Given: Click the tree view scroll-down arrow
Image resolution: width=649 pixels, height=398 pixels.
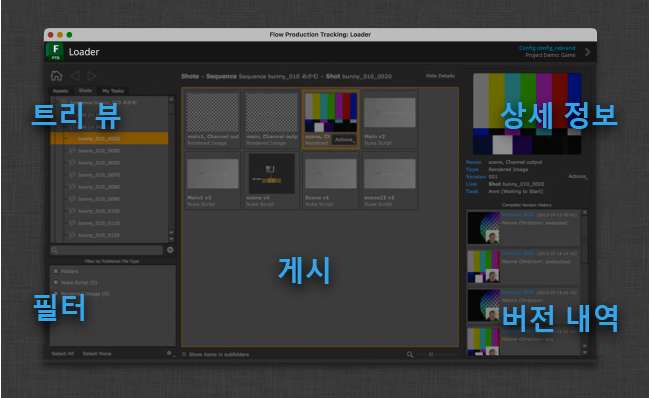Looking at the screenshot, I should [171, 239].
